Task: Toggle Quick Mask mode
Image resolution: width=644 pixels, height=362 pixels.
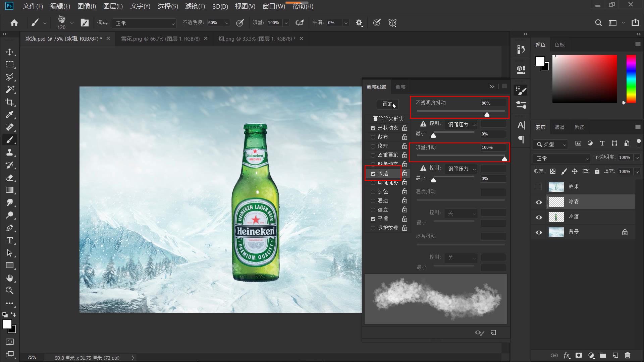Action: pyautogui.click(x=10, y=342)
